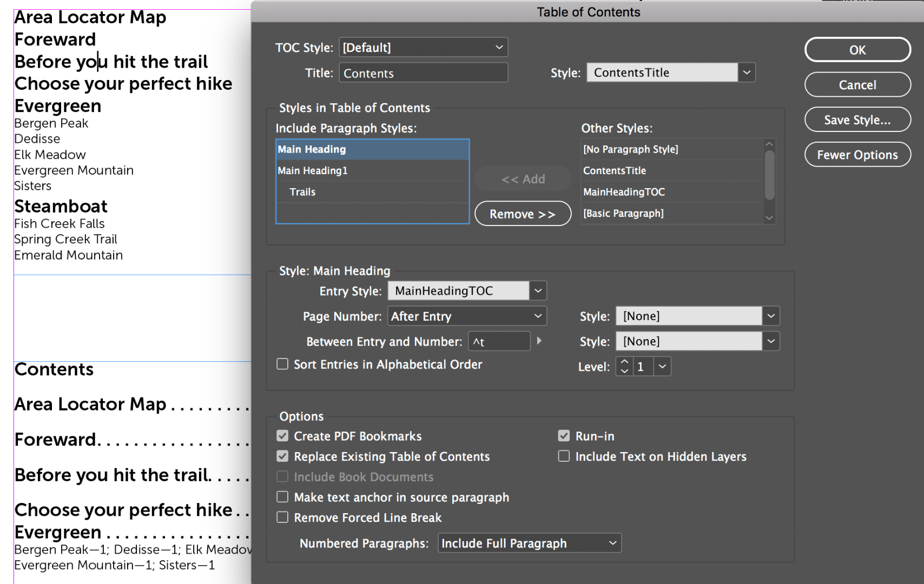This screenshot has height=584, width=924.
Task: Click Evergreen Mountain in source list
Action: tap(74, 170)
